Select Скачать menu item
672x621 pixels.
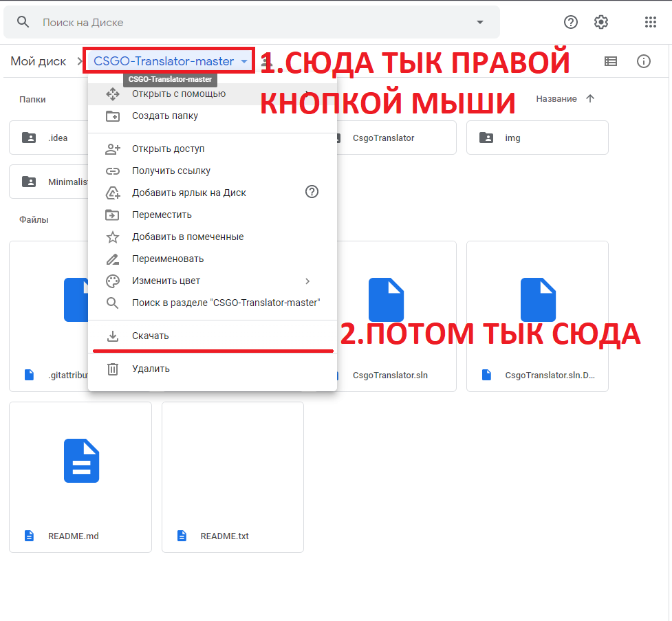[212, 336]
